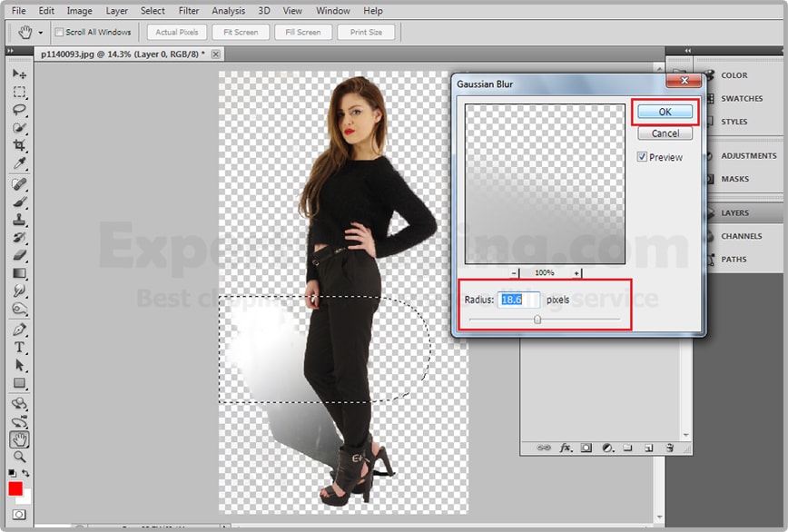788x532 pixels.
Task: Select the Zoom magnifier tool
Action: (x=19, y=457)
